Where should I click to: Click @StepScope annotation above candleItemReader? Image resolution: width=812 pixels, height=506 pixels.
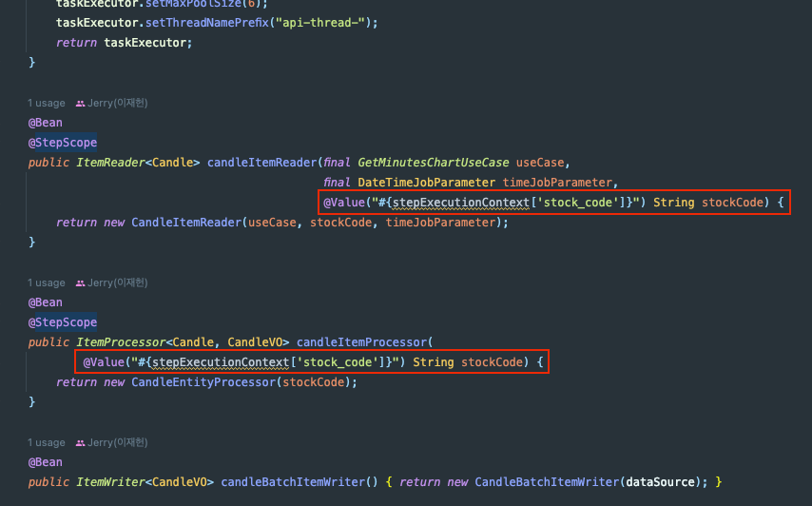click(x=62, y=143)
